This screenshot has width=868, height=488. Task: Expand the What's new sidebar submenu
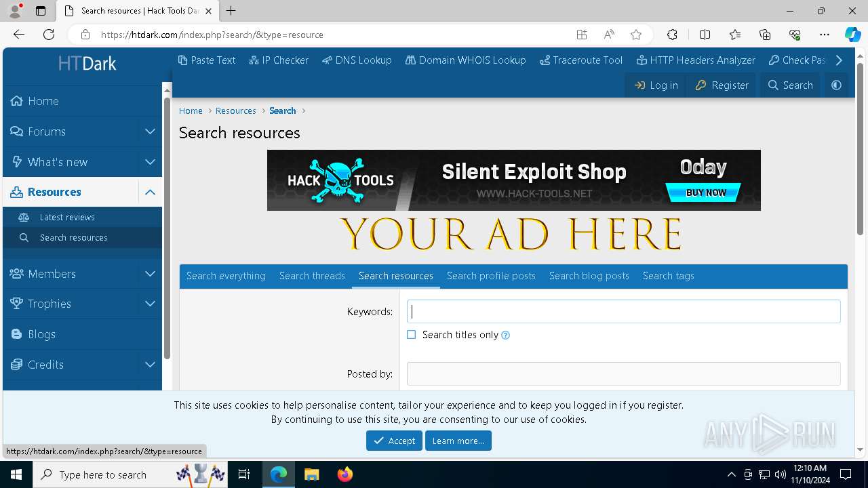(x=150, y=162)
